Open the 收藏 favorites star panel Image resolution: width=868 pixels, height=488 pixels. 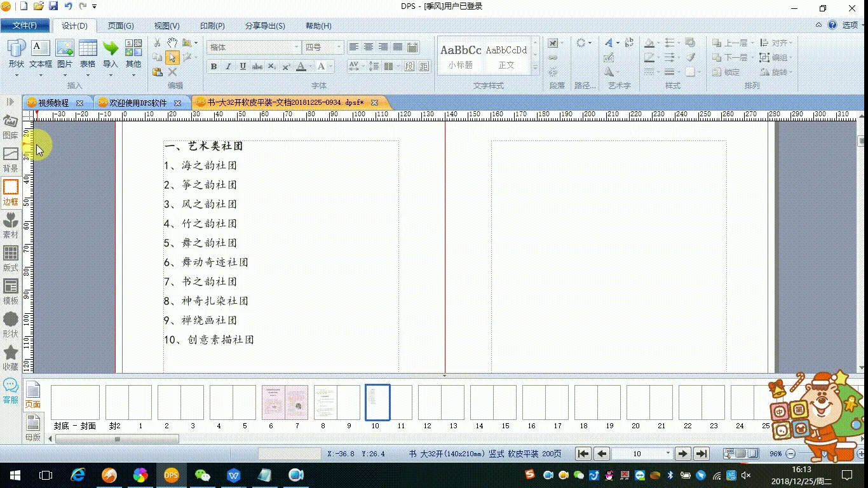tap(11, 358)
